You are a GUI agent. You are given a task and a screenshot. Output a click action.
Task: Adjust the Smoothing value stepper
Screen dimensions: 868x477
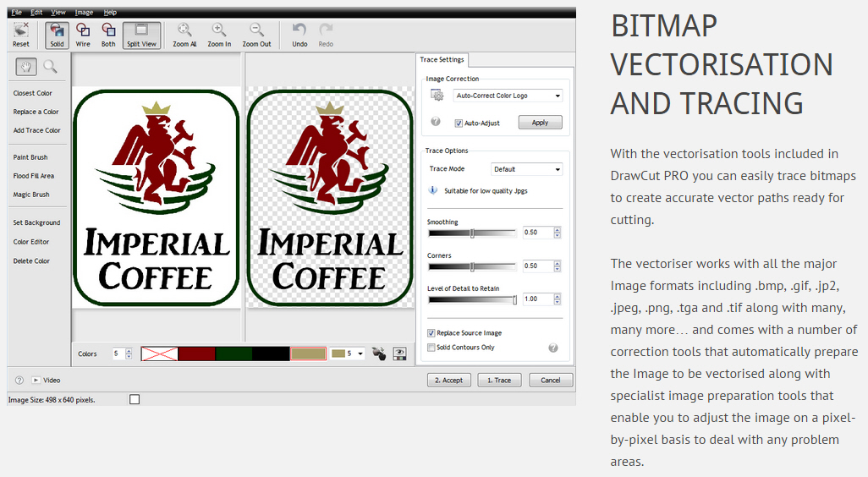point(558,233)
